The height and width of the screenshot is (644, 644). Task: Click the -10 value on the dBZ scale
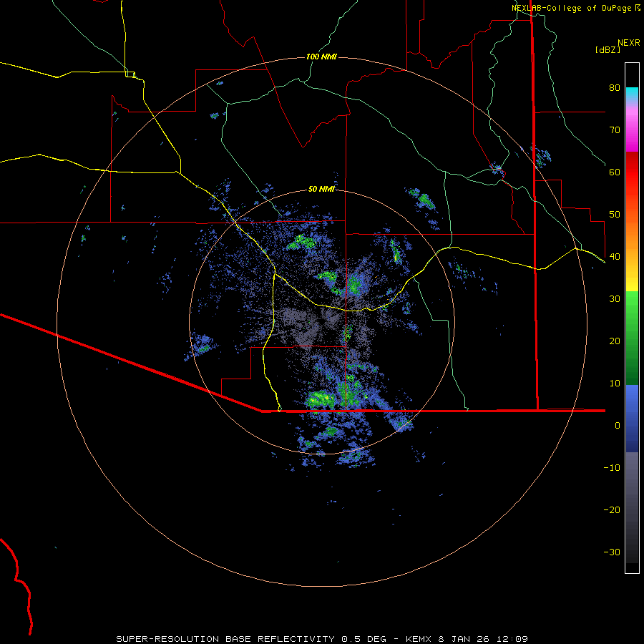coord(612,468)
